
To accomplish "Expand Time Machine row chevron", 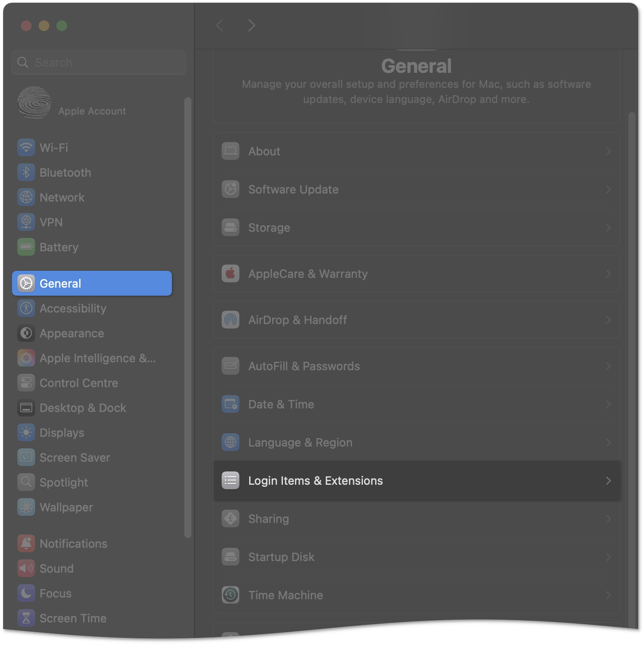I will [608, 595].
